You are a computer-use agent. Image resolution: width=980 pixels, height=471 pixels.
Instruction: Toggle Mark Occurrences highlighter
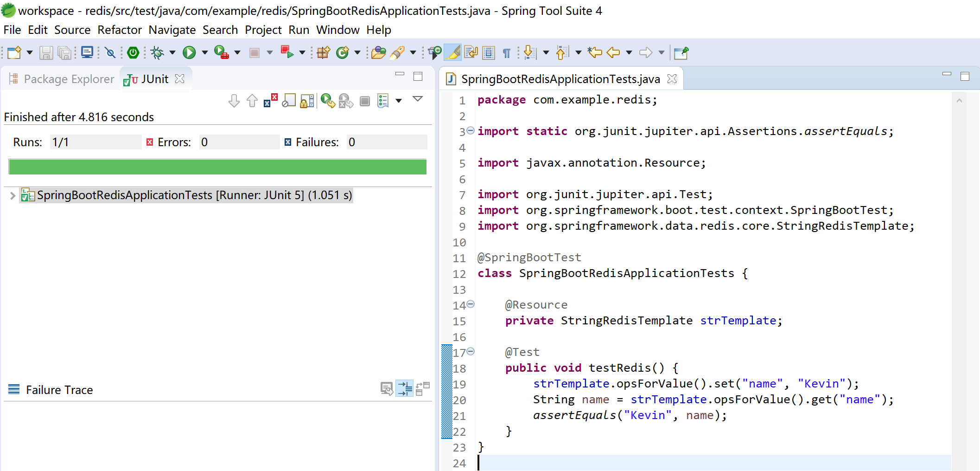click(453, 53)
